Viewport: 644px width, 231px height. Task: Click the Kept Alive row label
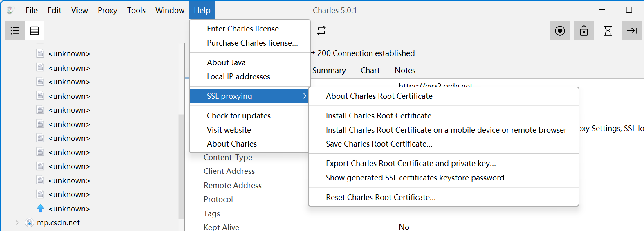tap(221, 227)
